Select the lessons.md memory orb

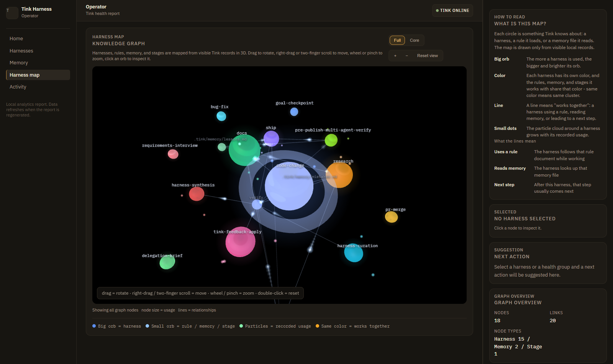pos(222,147)
